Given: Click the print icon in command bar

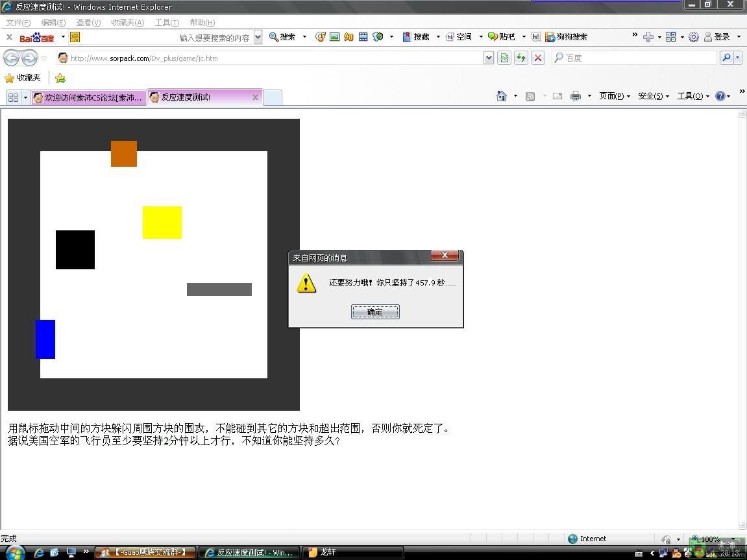Looking at the screenshot, I should coord(575,96).
